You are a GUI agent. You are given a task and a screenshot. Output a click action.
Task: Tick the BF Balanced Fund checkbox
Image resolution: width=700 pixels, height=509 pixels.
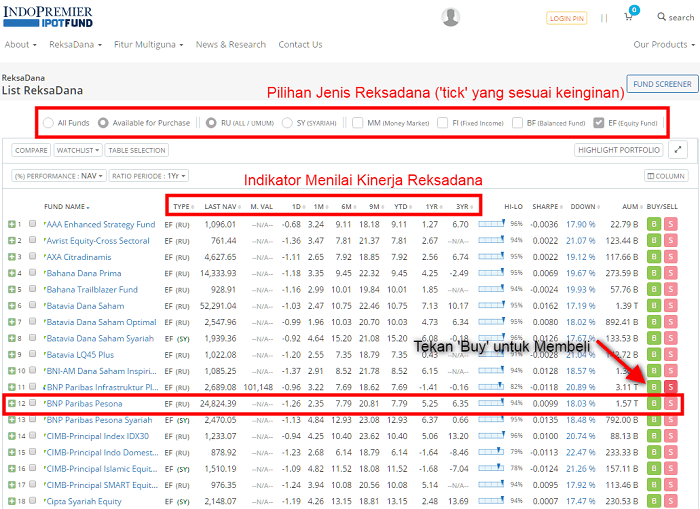pyautogui.click(x=517, y=123)
